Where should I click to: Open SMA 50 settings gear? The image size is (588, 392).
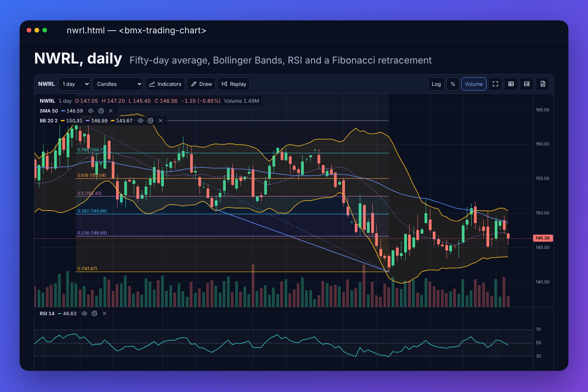(101, 111)
